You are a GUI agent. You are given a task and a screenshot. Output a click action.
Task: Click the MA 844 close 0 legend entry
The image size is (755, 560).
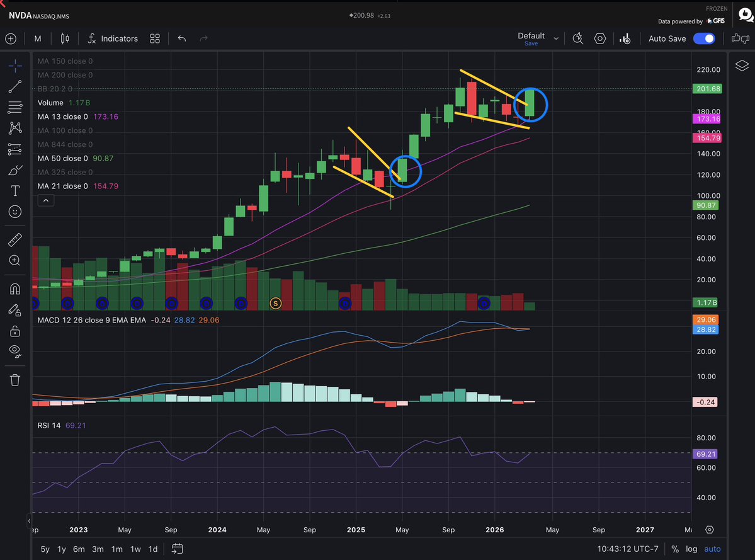65,144
